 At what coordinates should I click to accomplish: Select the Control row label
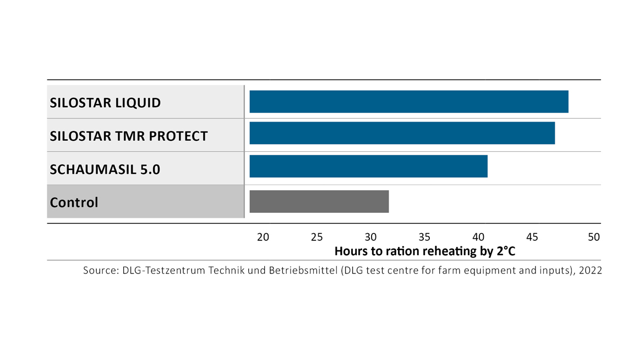pos(74,202)
